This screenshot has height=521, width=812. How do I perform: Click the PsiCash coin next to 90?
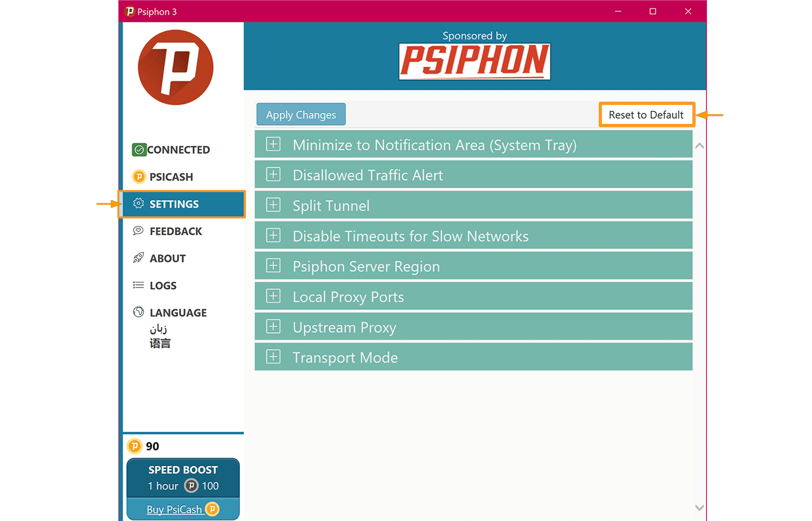(135, 446)
